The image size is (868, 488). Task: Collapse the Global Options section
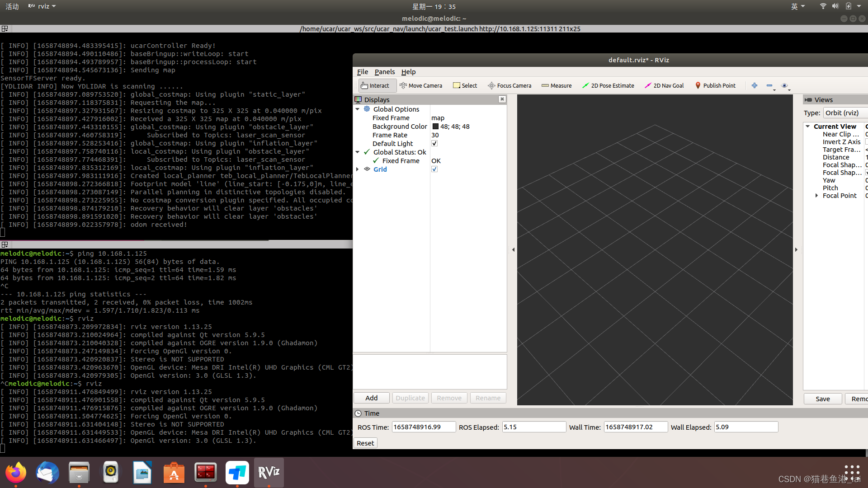coord(358,109)
